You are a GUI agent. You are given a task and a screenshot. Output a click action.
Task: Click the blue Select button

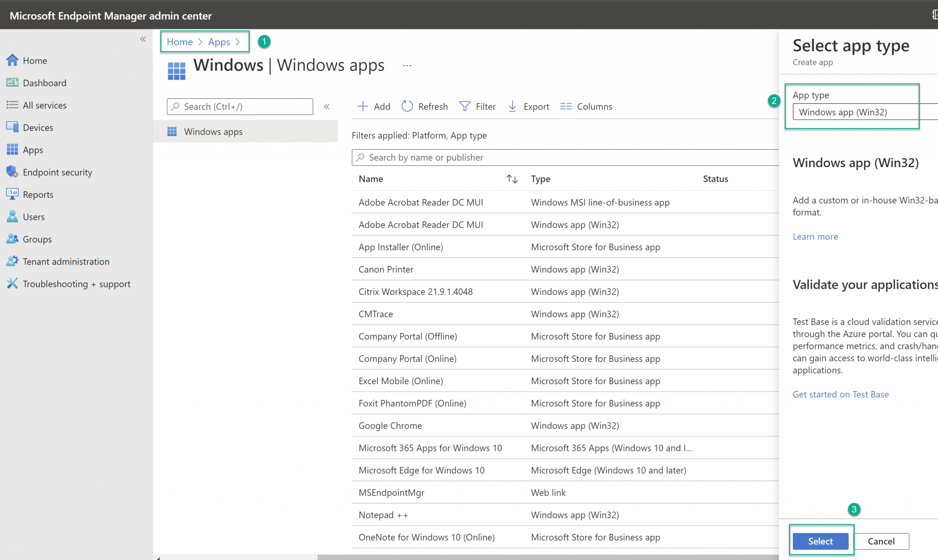click(x=820, y=541)
